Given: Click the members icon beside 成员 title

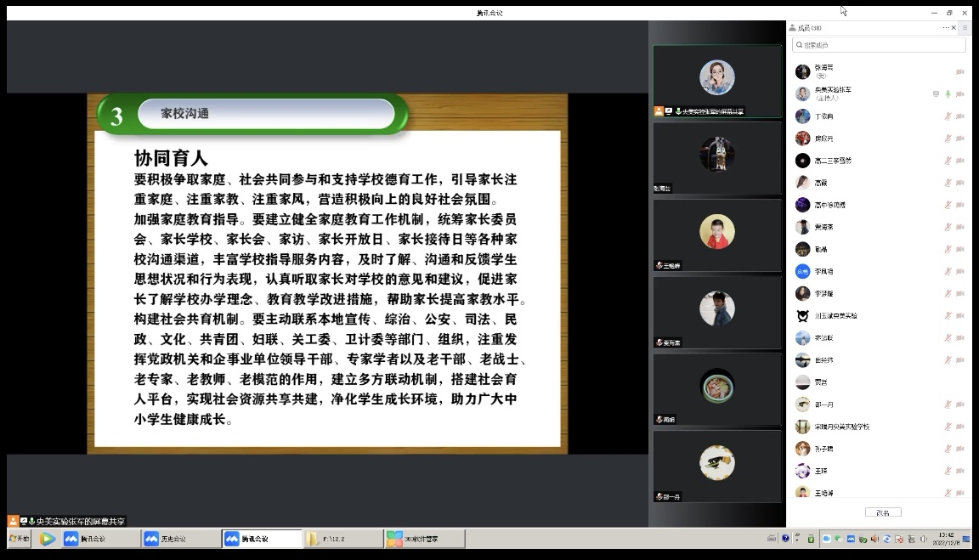Looking at the screenshot, I should (792, 28).
